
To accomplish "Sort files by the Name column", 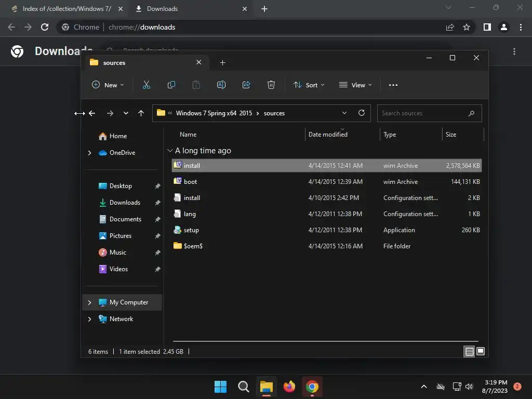I will 188,135.
